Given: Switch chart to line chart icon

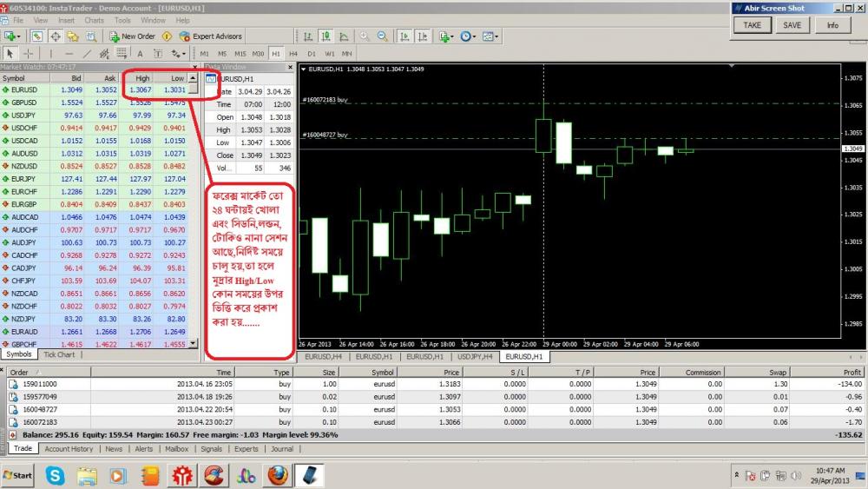Looking at the screenshot, I should [344, 36].
